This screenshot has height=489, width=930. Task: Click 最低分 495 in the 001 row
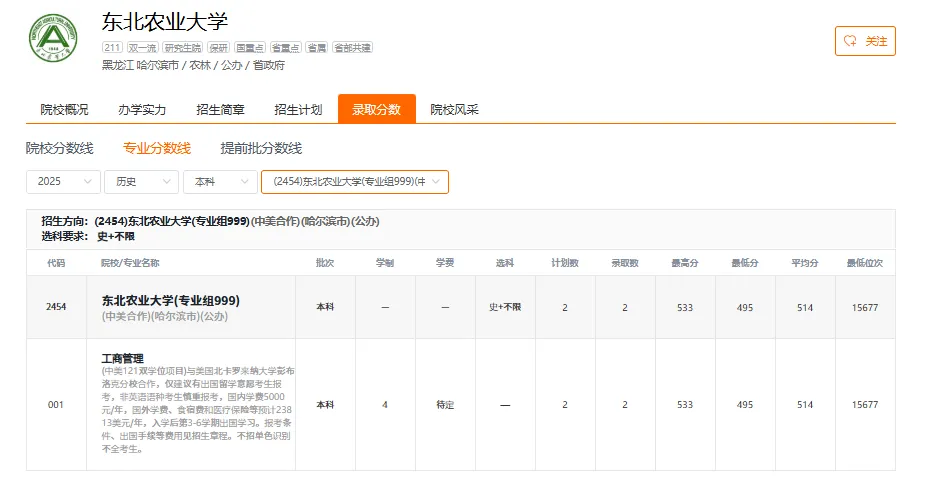[745, 405]
